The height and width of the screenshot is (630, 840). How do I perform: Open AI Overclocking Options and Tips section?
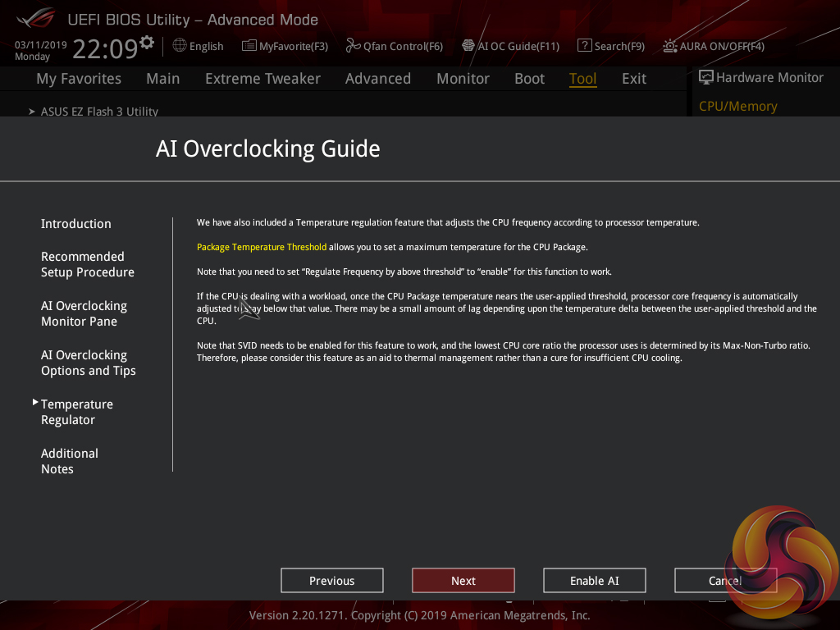click(x=89, y=363)
